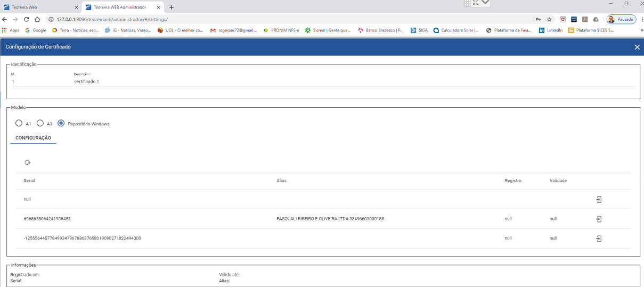Viewport: 644px width, 287px height.
Task: Open the Apps bookmarks shortcut
Action: tap(11, 30)
